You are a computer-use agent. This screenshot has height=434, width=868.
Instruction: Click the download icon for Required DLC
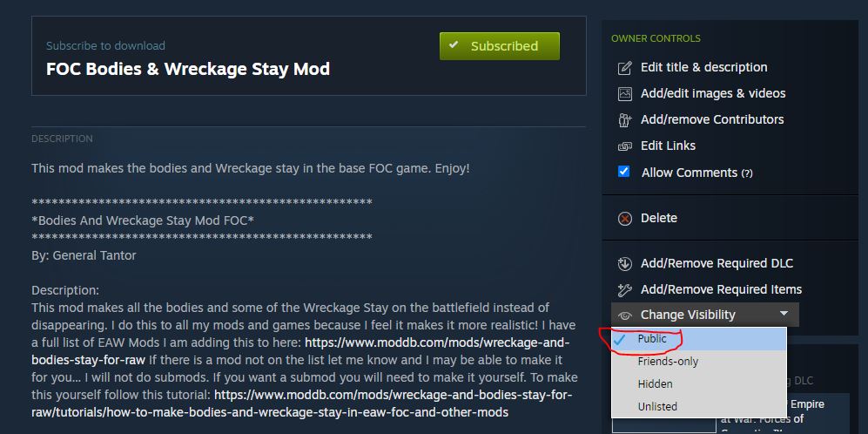[x=624, y=264]
